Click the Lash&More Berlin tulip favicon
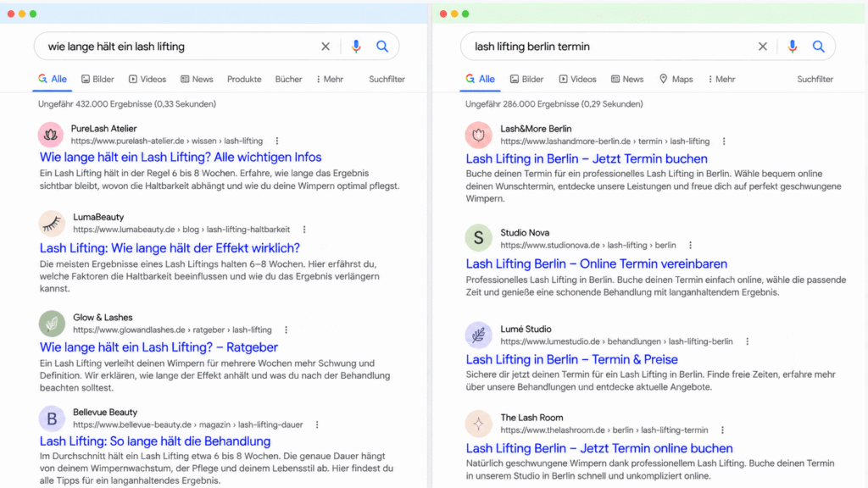 tap(479, 135)
